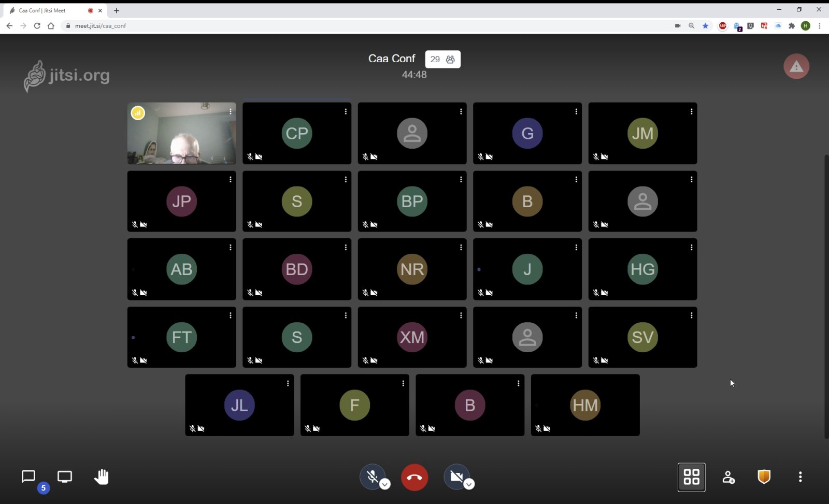The height and width of the screenshot is (504, 829).
Task: Select the JL participant avatar
Action: pyautogui.click(x=239, y=405)
